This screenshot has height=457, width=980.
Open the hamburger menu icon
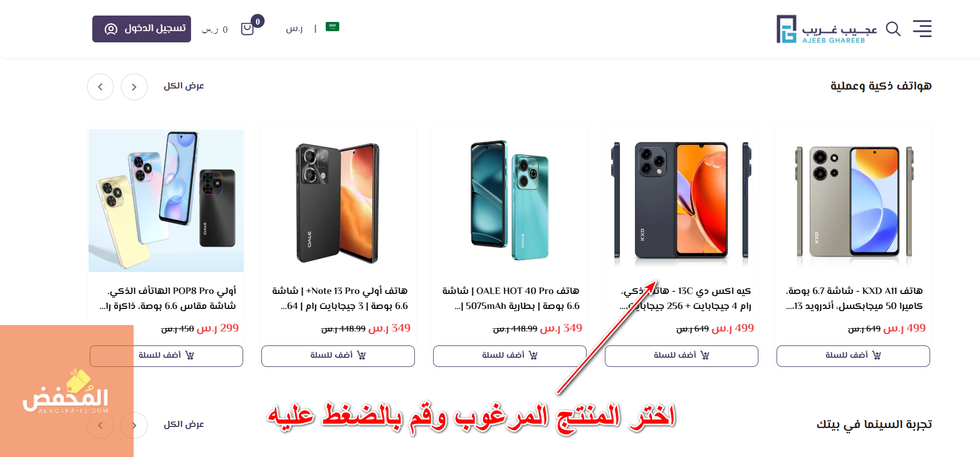922,28
